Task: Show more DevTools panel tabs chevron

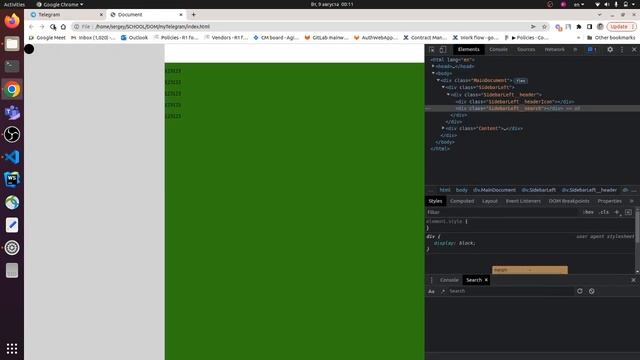Action: coord(576,50)
